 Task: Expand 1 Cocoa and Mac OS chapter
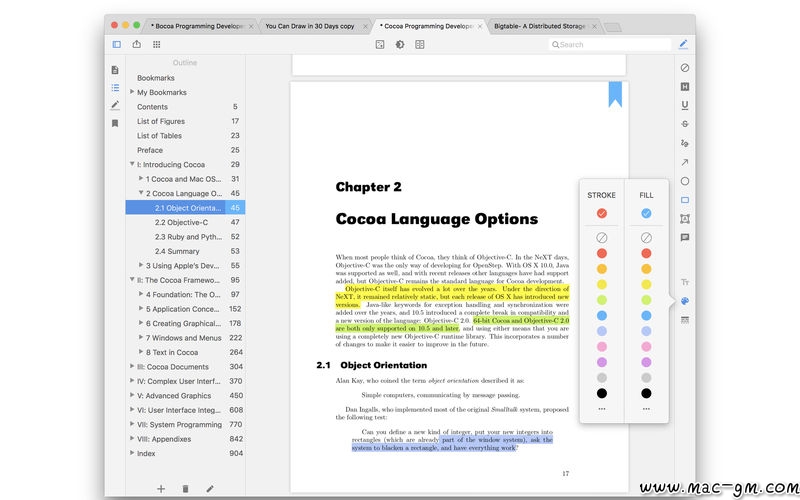pos(141,179)
